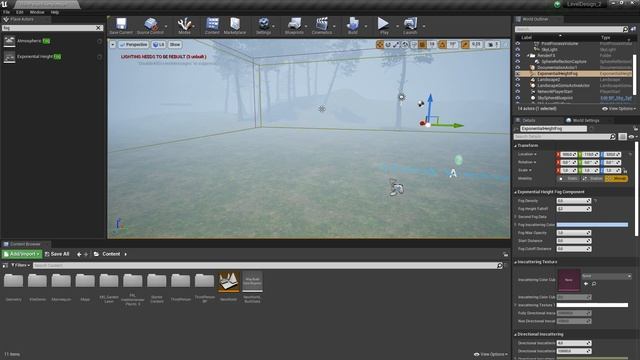This screenshot has height=360, width=640.
Task: Open the Modes tools icon
Action: [184, 26]
